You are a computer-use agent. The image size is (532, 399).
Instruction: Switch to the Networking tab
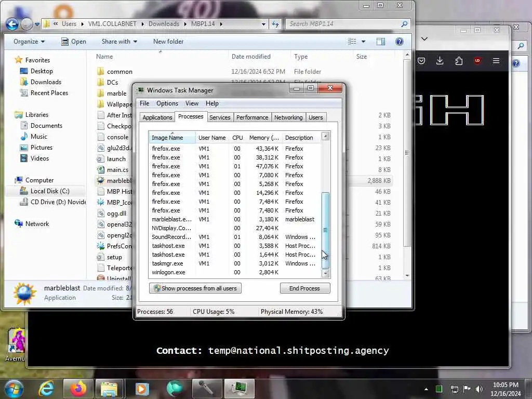coord(288,117)
